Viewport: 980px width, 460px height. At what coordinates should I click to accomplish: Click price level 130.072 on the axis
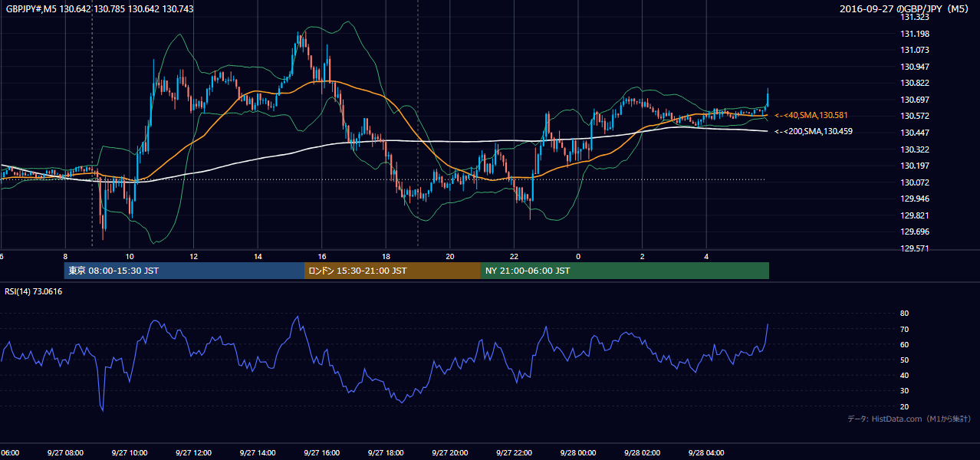[x=916, y=182]
